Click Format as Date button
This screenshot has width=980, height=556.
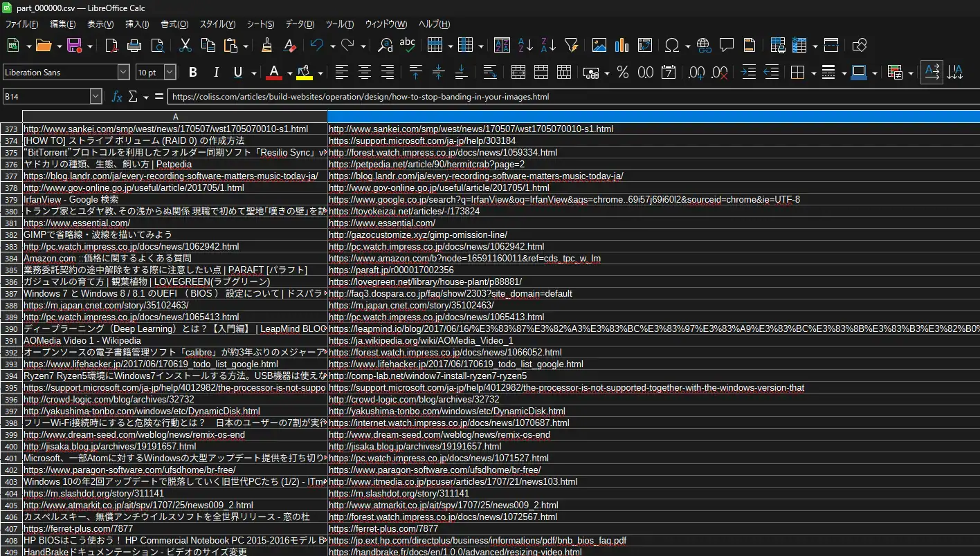[x=668, y=72]
